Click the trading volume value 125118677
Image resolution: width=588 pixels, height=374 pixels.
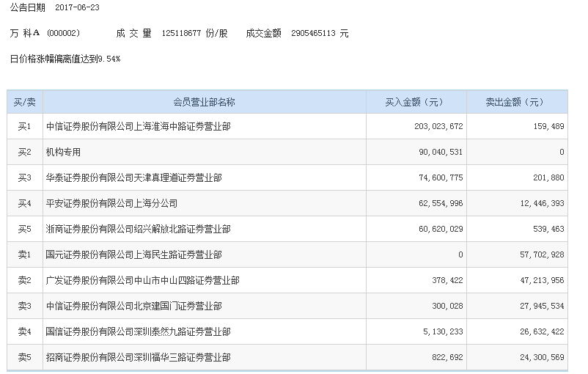tap(182, 33)
